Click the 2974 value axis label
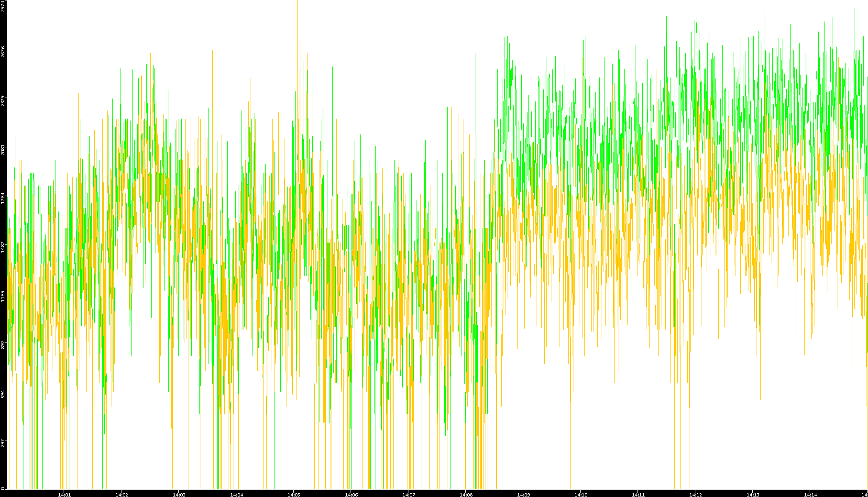The image size is (868, 497). coord(3,6)
